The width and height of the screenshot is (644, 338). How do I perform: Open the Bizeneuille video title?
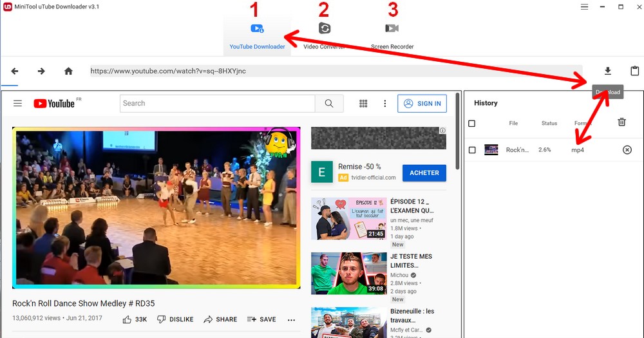[412, 315]
